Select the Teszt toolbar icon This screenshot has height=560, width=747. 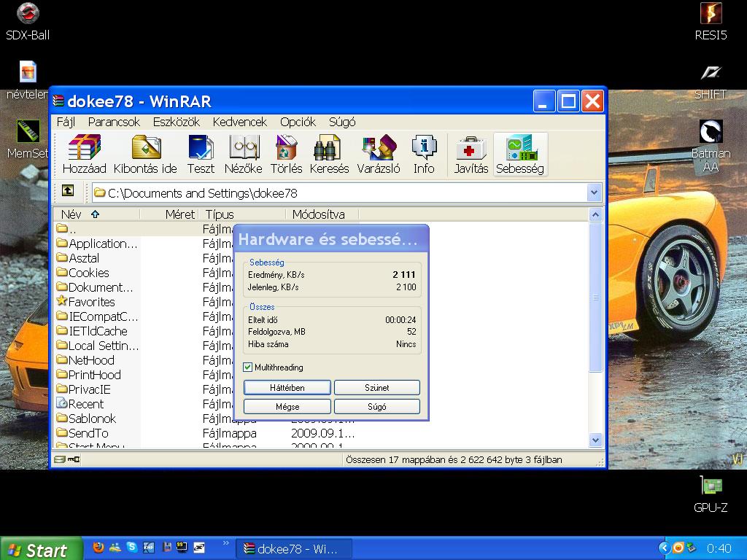(x=201, y=155)
